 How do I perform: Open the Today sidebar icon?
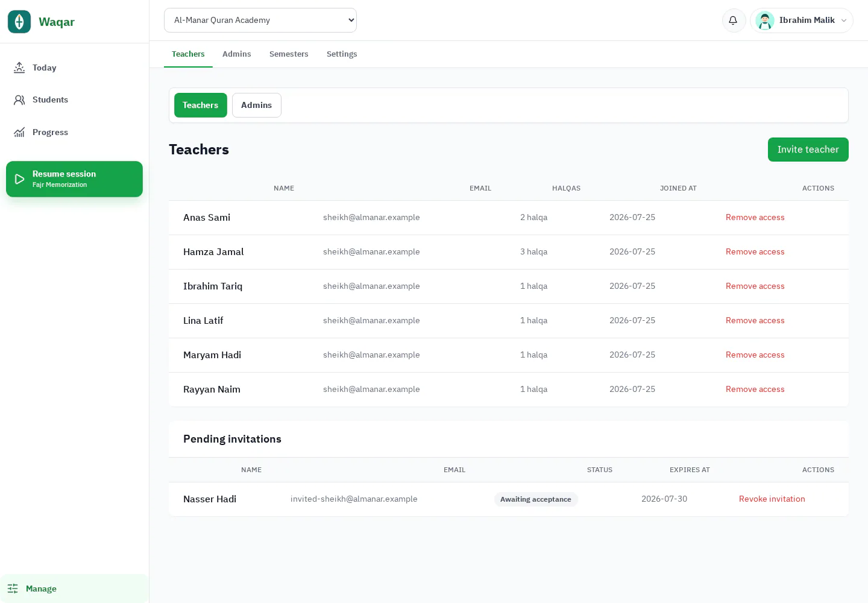pyautogui.click(x=19, y=68)
